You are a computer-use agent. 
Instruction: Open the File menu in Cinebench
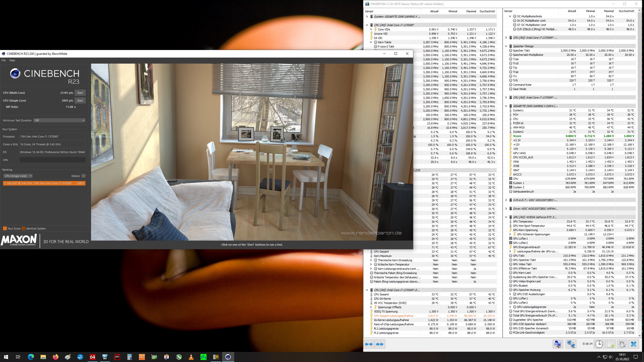point(4,60)
